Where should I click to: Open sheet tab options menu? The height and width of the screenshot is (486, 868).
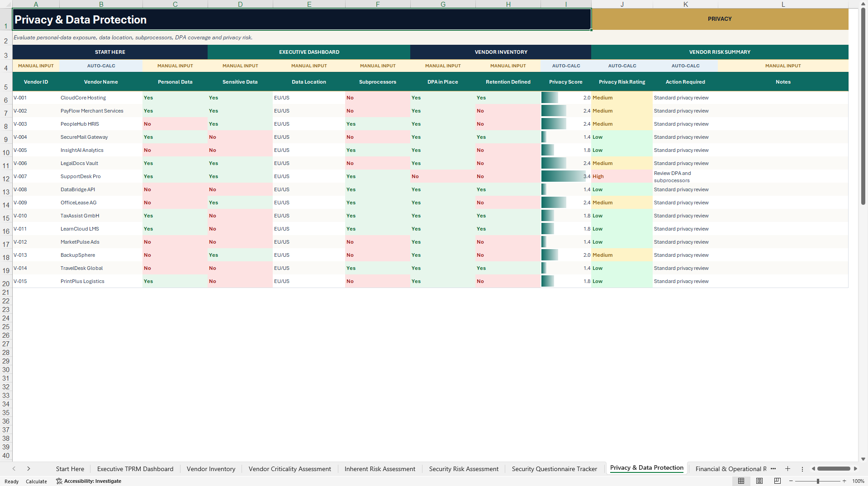[802, 469]
